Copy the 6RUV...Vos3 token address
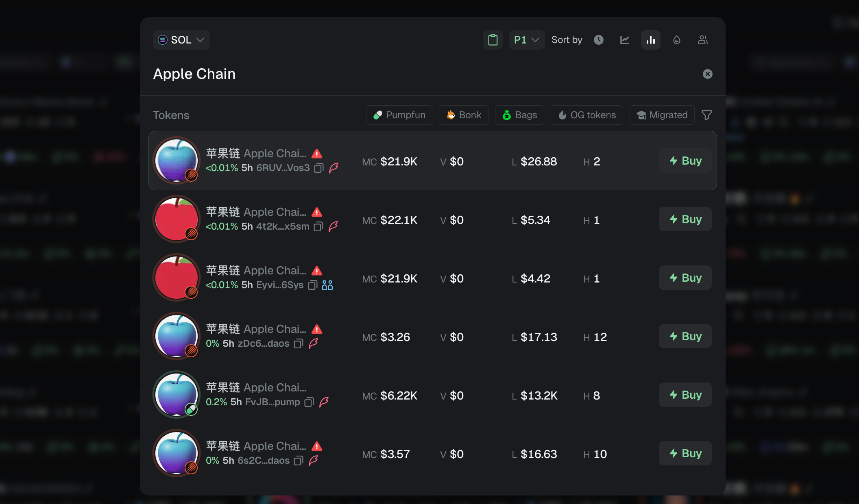This screenshot has height=504, width=859. pos(318,168)
